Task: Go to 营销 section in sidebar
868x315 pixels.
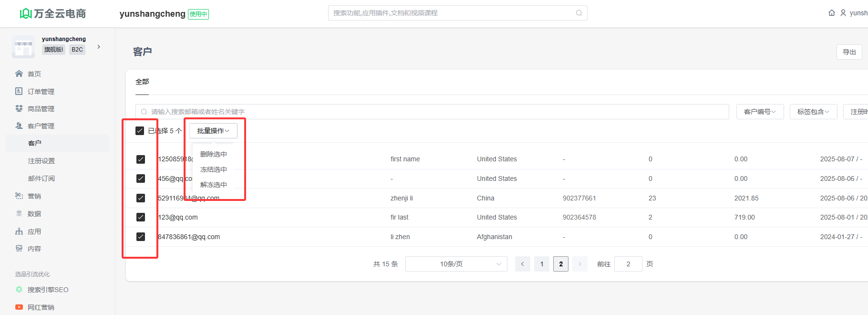Action: 34,196
